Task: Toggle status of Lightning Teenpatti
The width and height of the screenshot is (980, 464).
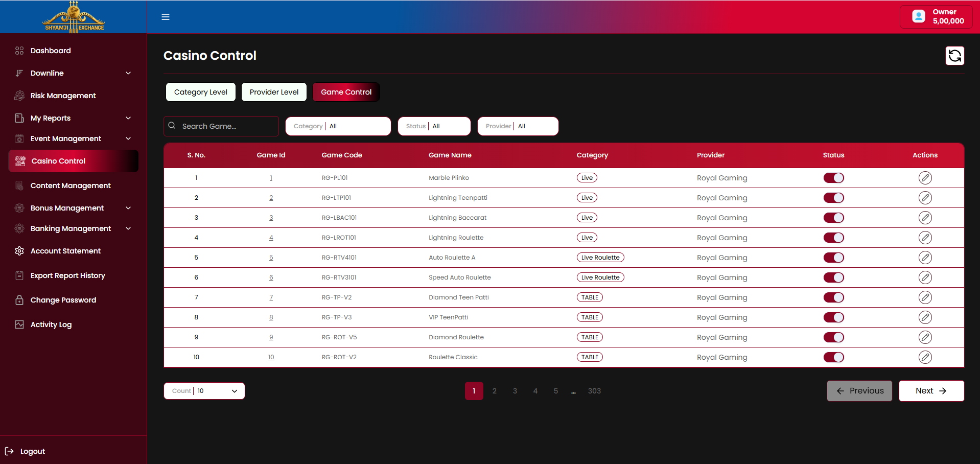Action: click(833, 198)
